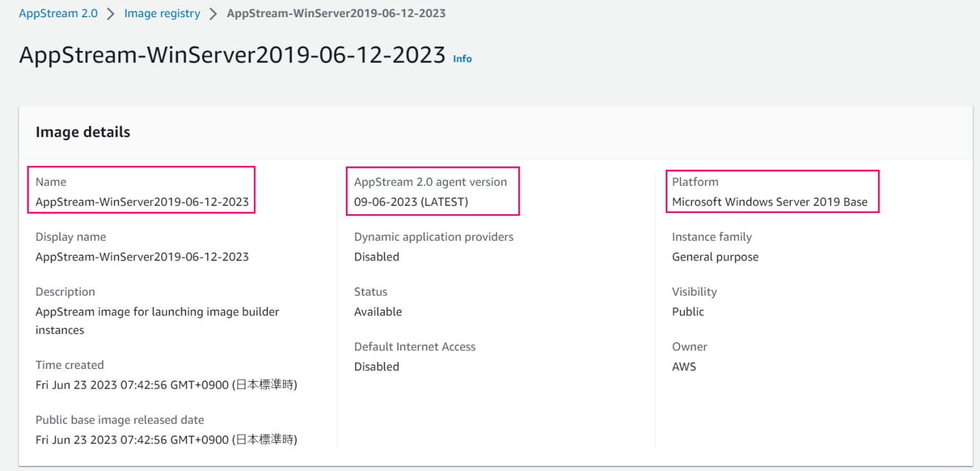Screen dimensions: 980x471
Task: Click the Description text about launching image builder
Action: [157, 311]
